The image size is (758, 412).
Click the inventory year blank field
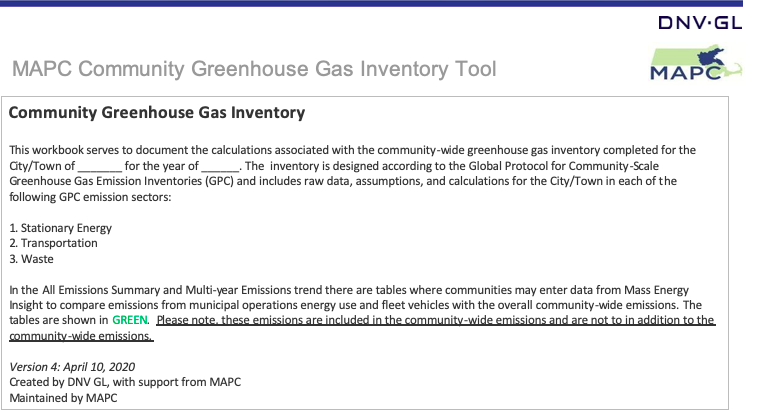point(220,166)
